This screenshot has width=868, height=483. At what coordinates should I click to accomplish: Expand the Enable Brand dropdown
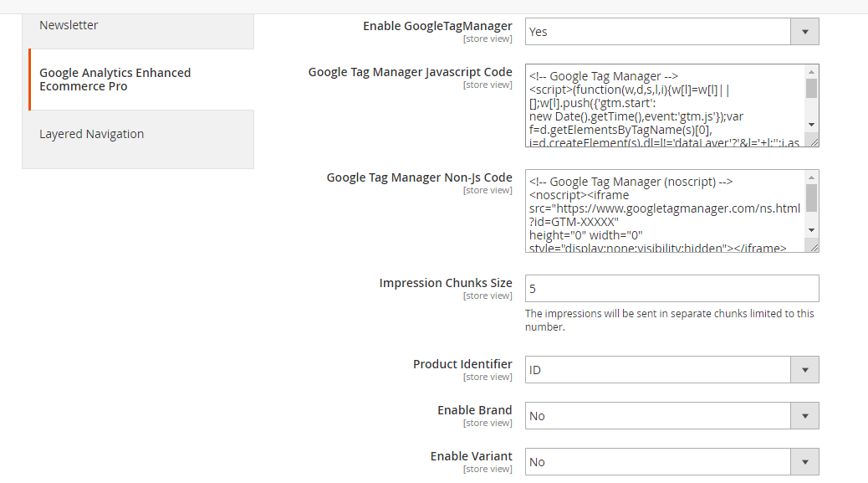click(671, 416)
